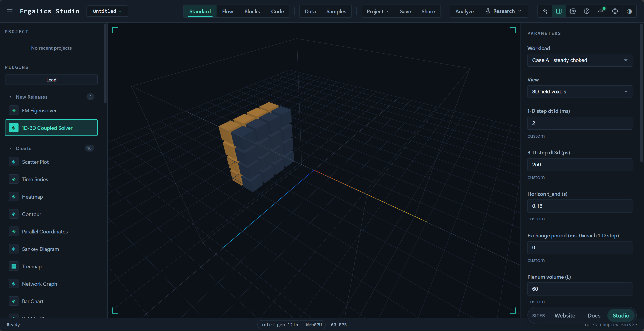This screenshot has width=644, height=331.
Task: Open the globe language icon
Action: tap(615, 11)
